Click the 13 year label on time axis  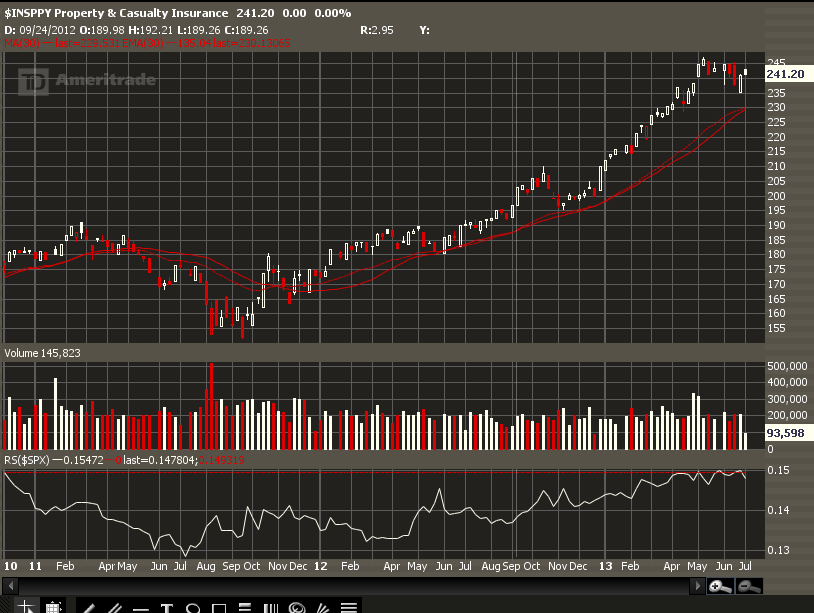(x=605, y=566)
